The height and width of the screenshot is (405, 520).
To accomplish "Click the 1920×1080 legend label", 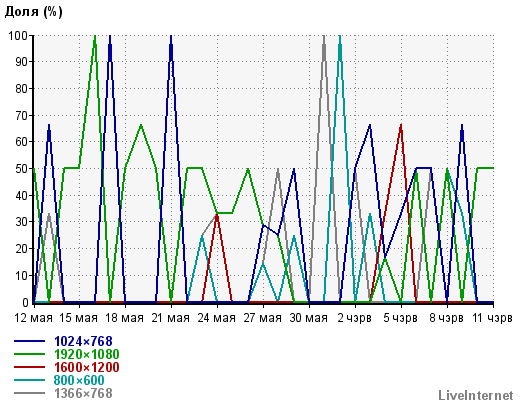I will pyautogui.click(x=86, y=354).
